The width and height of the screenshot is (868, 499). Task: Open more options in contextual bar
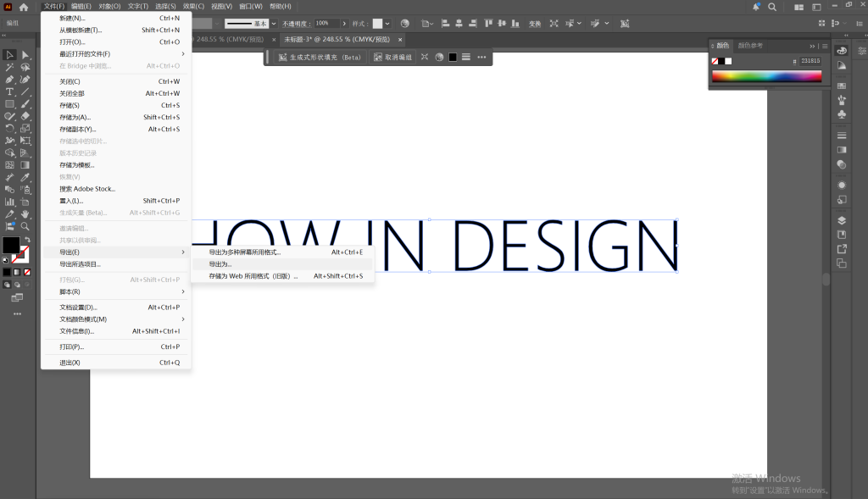pos(481,57)
